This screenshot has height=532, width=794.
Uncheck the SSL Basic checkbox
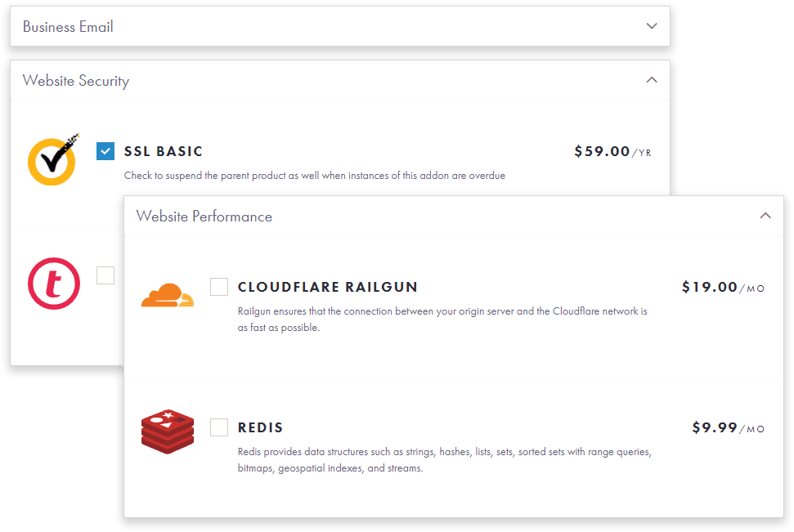click(x=105, y=151)
